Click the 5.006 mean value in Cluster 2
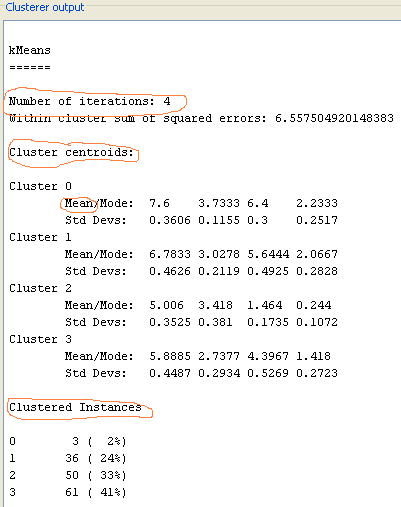Viewport: 401px width, 507px height. pyautogui.click(x=166, y=305)
